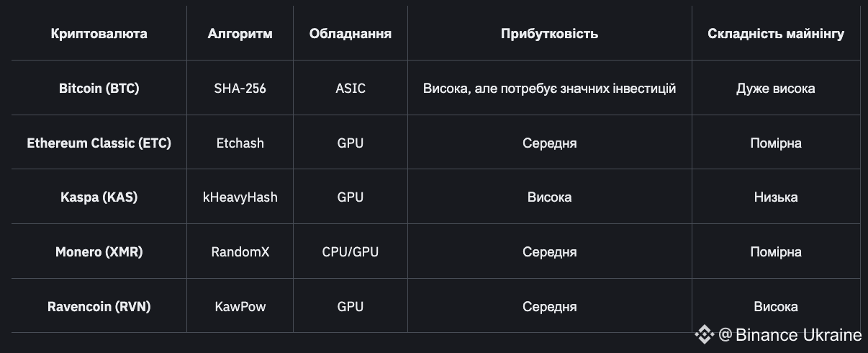Select the Алгоритм column header
Viewport: 868px width, 353px height.
240,34
